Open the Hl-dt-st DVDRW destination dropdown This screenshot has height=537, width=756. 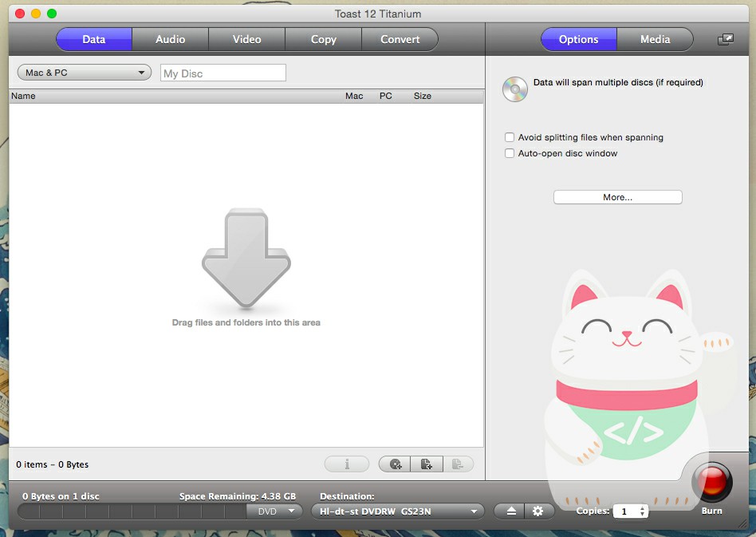click(x=398, y=511)
